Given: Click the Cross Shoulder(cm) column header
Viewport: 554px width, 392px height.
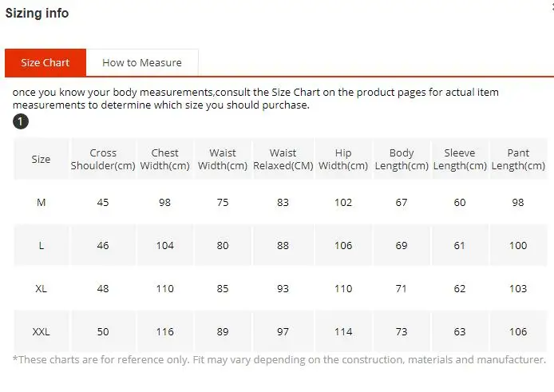Looking at the screenshot, I should [103, 159].
